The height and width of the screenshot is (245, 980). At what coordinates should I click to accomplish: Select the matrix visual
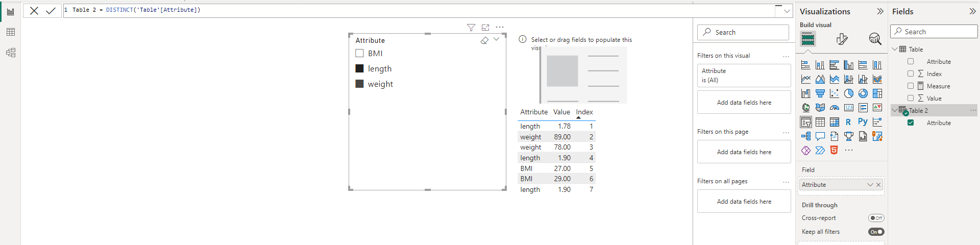tap(835, 122)
